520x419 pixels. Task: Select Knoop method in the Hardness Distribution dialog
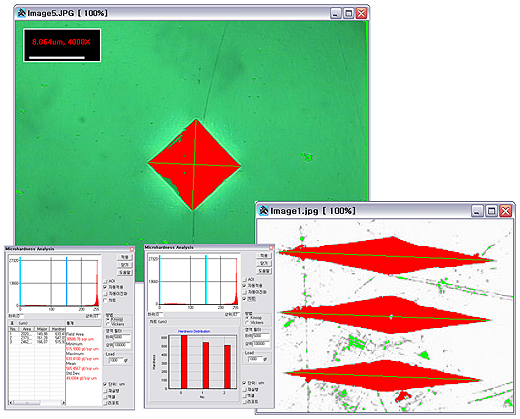pyautogui.click(x=247, y=318)
